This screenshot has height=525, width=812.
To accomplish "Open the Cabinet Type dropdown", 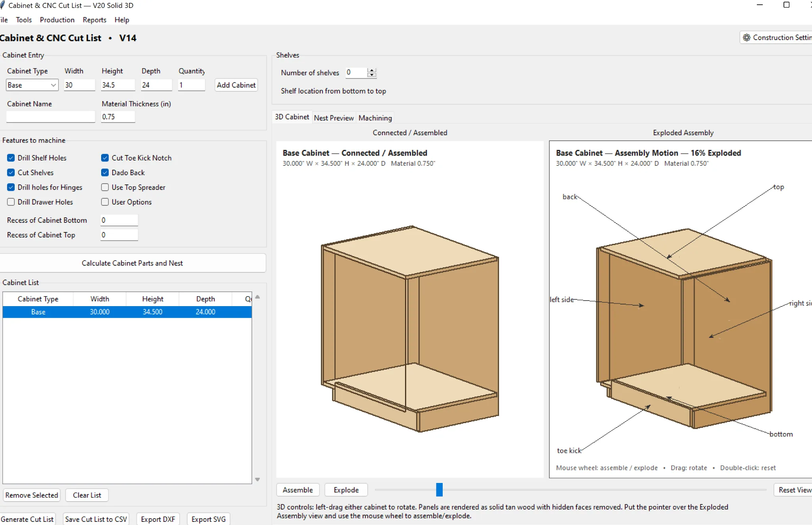I will pos(32,85).
